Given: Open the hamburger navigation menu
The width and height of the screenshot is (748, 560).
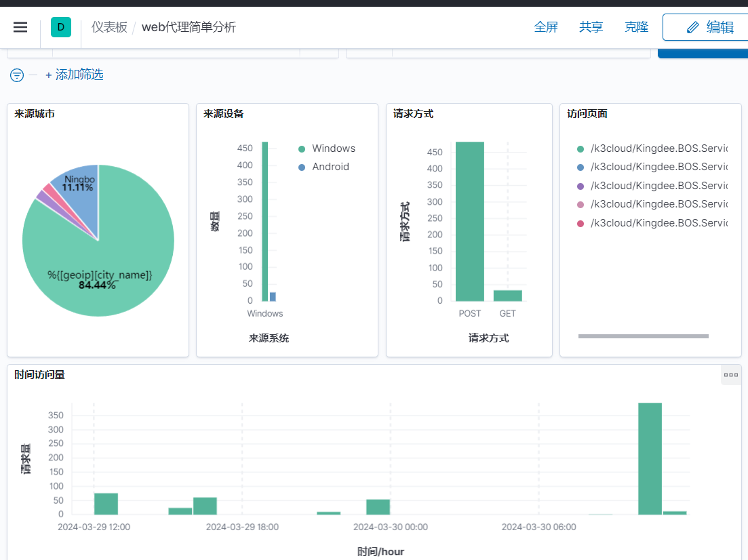Looking at the screenshot, I should 20,27.
